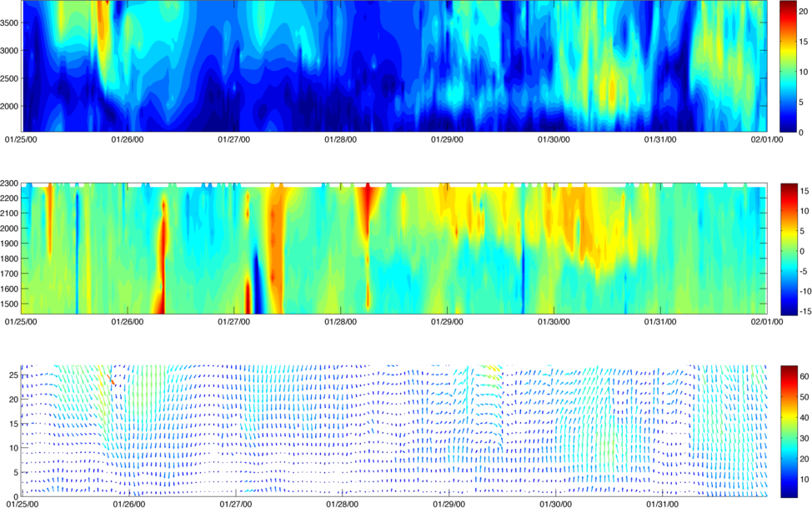Click the orange wind arrow near 01/26/00 in the vector plot
This screenshot has width=812, height=508.
click(111, 379)
